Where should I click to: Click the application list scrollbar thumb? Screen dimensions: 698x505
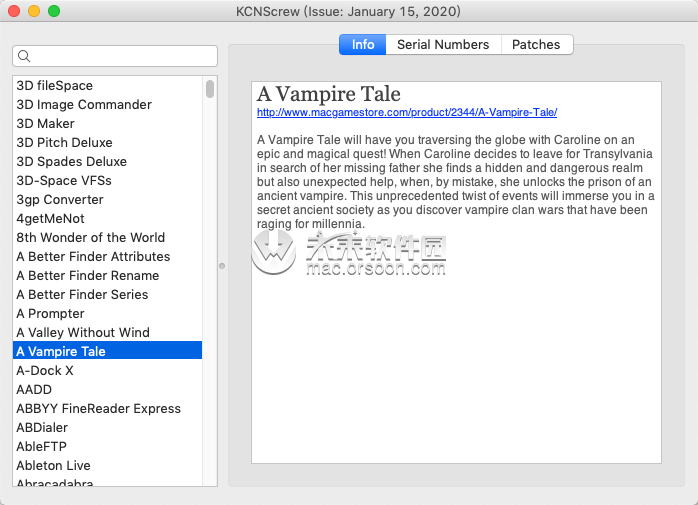click(x=210, y=88)
